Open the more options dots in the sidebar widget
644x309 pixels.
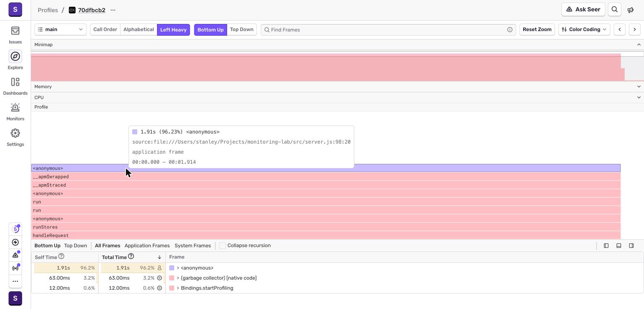coord(16,281)
